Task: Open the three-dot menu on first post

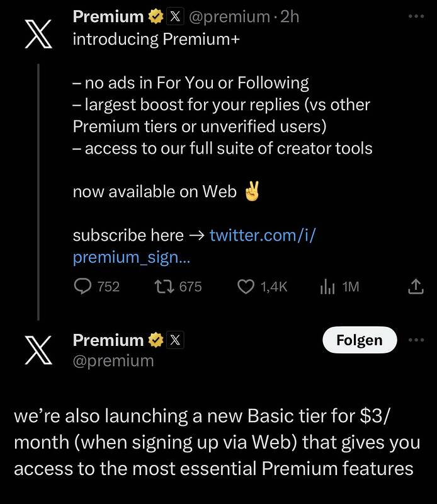Action: coord(416,16)
